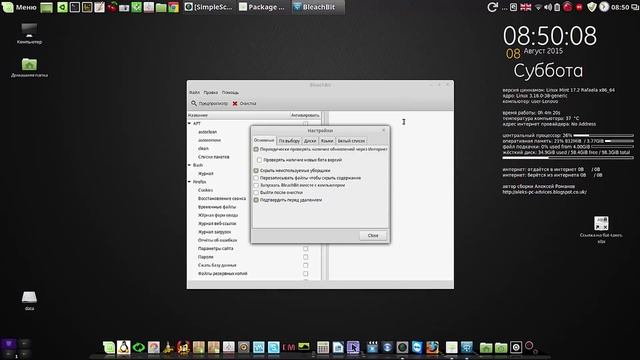Tick the Сжать базу данных checkbox
This screenshot has height=360, width=640.
(x=305, y=265)
